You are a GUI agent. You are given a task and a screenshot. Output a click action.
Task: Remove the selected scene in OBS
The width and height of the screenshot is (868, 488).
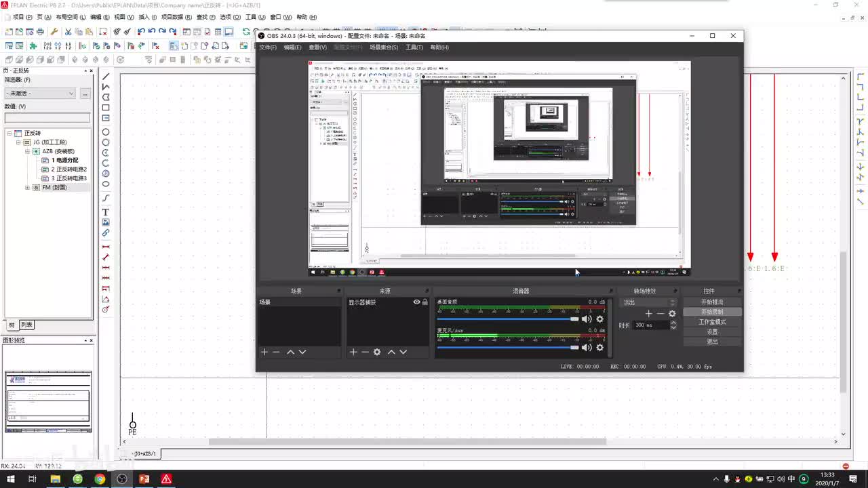pyautogui.click(x=276, y=352)
